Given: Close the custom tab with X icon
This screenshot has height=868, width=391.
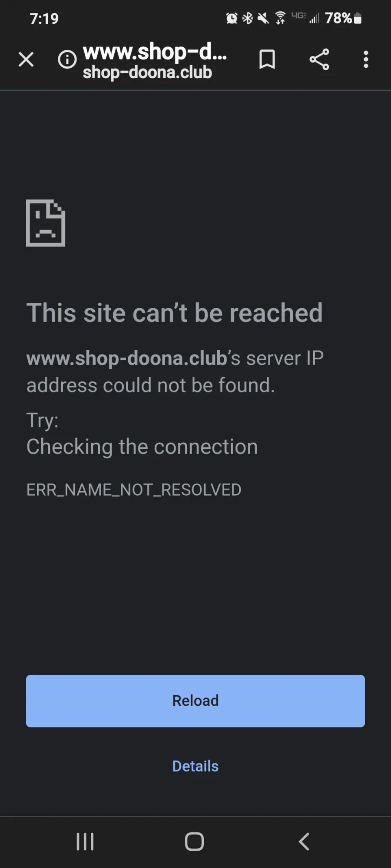Looking at the screenshot, I should pyautogui.click(x=26, y=59).
